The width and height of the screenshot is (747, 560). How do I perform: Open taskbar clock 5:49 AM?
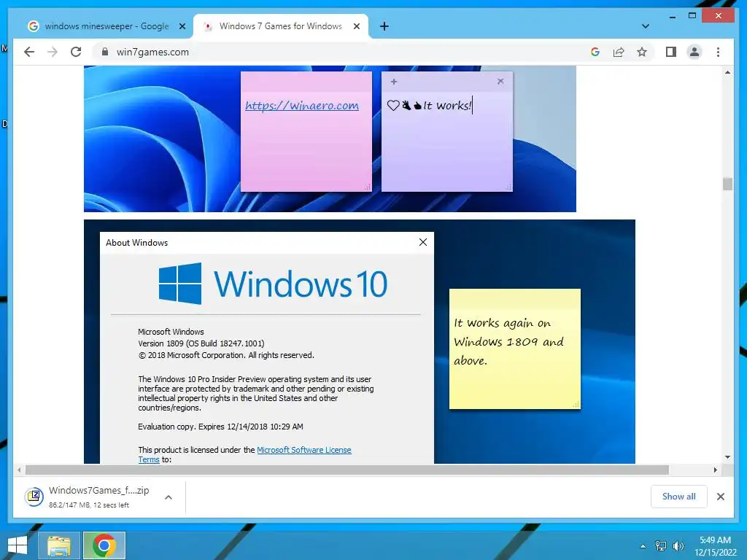tap(715, 546)
